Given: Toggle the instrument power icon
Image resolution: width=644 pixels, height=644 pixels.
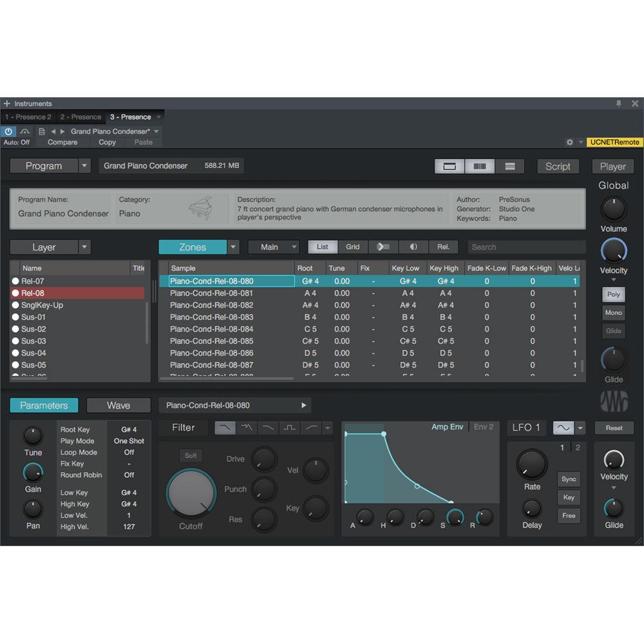Looking at the screenshot, I should coord(8,131).
